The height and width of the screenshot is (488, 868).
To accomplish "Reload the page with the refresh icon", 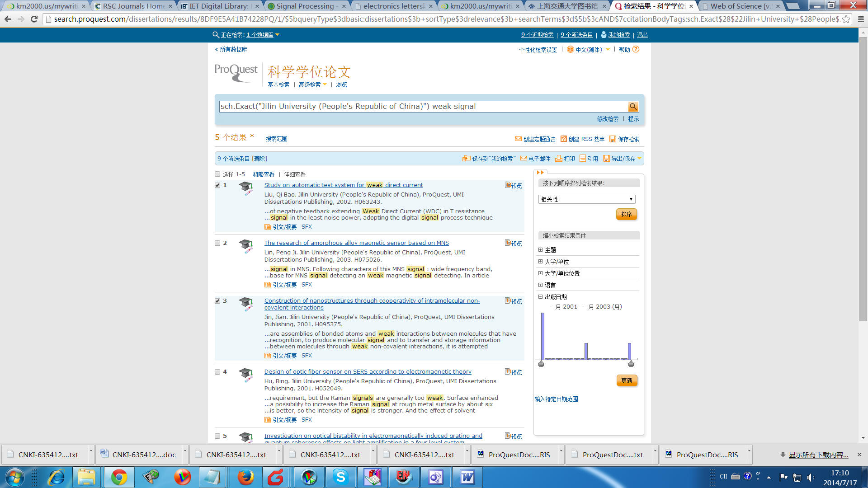I will click(x=34, y=19).
